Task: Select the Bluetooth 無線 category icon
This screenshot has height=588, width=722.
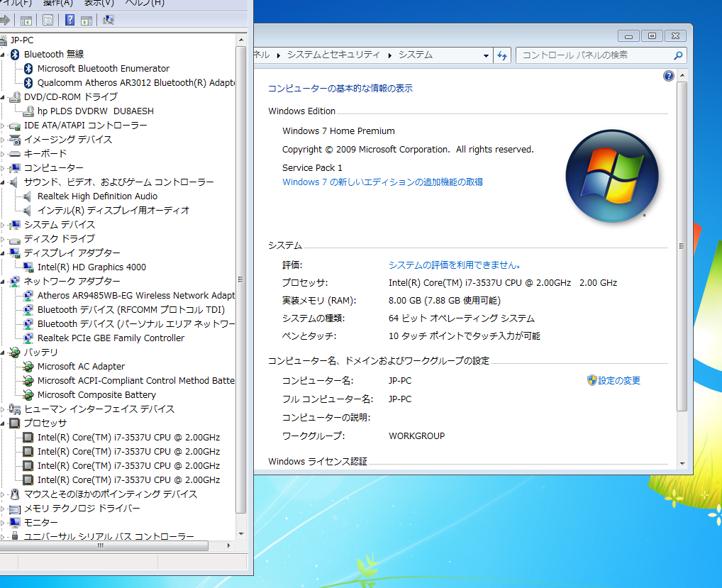Action: point(15,55)
